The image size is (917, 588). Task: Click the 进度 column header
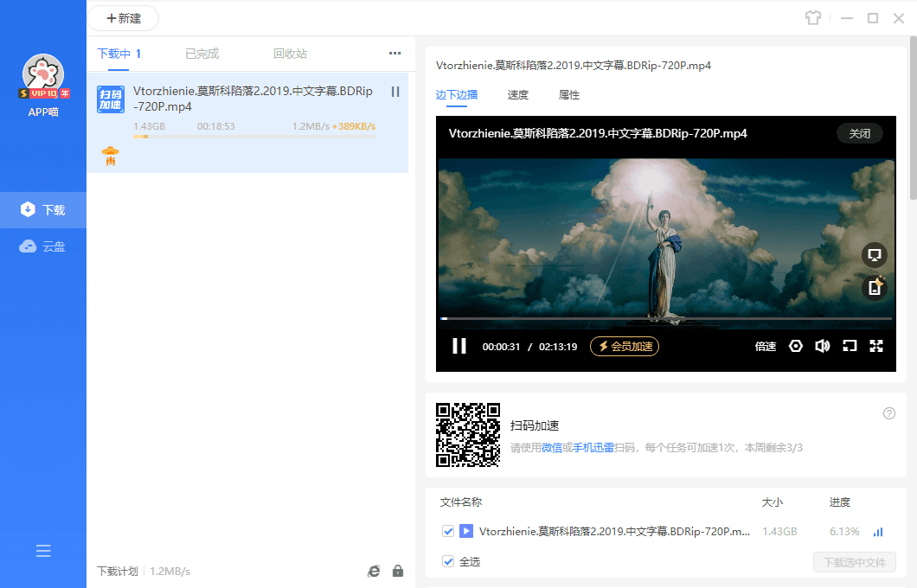click(x=840, y=502)
